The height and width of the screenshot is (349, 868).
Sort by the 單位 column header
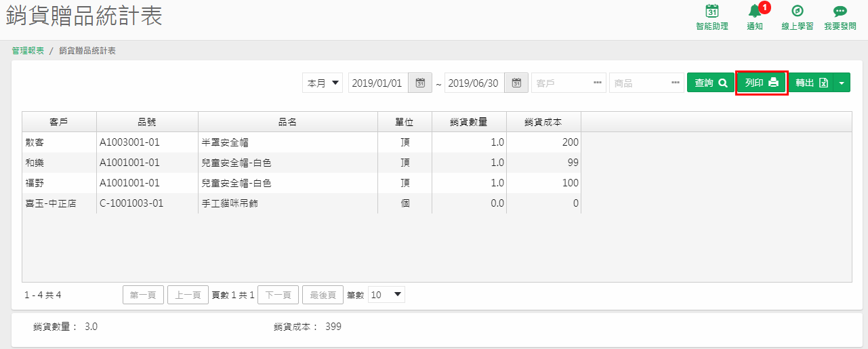[x=405, y=122]
